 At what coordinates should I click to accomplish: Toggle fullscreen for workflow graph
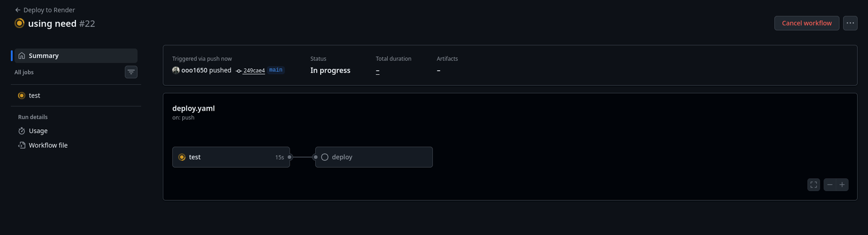[x=813, y=185]
